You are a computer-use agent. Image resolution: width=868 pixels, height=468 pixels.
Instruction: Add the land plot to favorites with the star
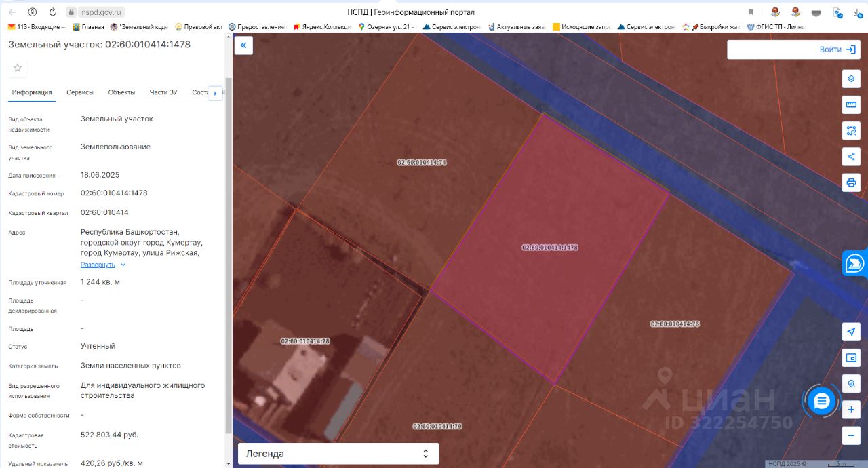(x=18, y=68)
